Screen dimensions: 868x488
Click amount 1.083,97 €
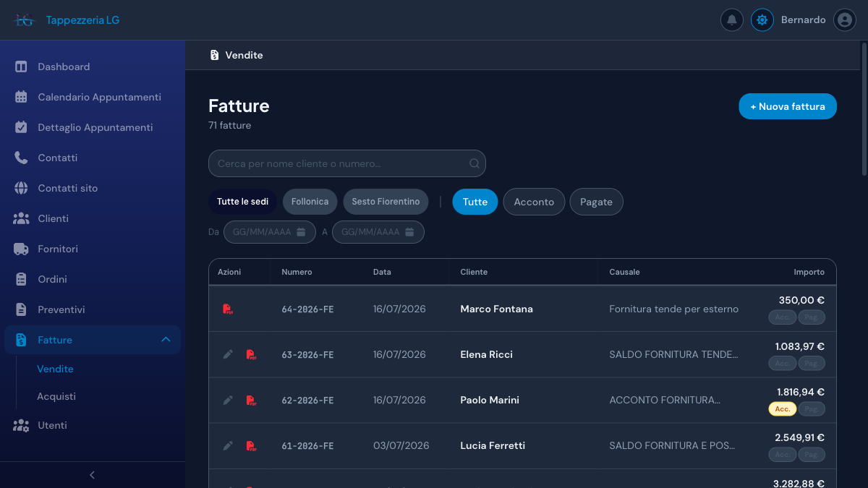click(x=800, y=346)
